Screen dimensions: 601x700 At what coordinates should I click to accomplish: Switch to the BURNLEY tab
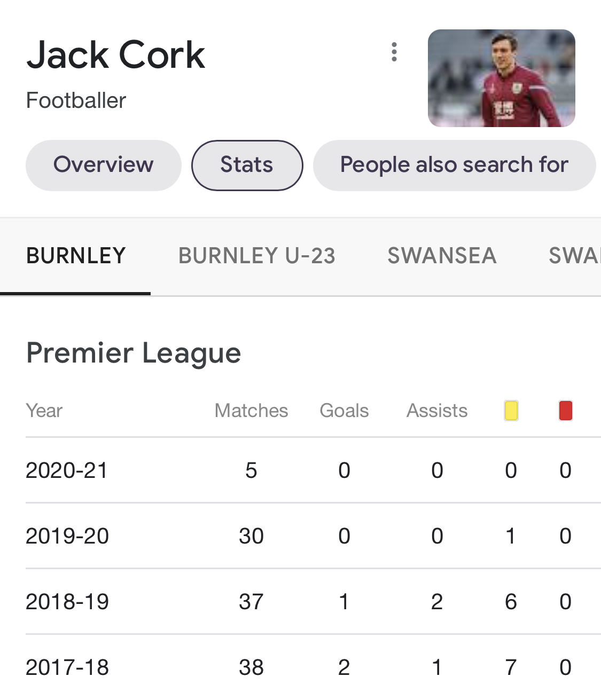point(76,256)
